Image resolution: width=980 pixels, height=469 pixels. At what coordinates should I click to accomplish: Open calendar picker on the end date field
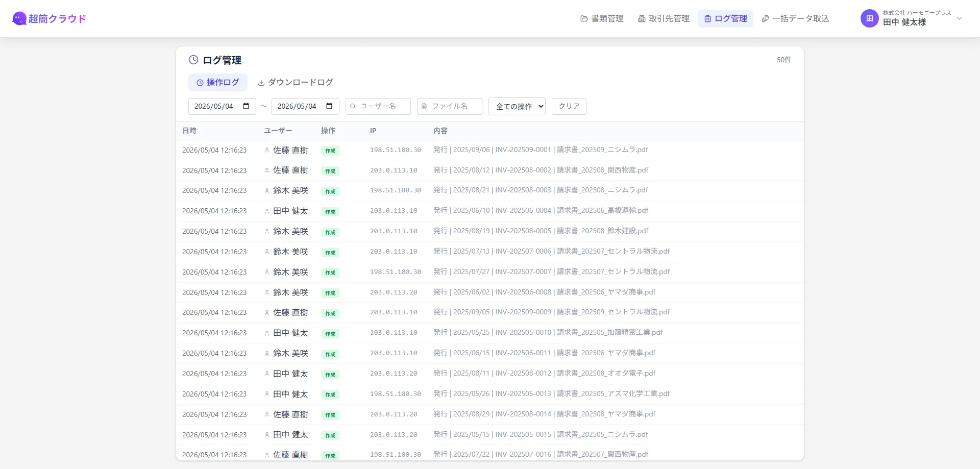(x=329, y=106)
